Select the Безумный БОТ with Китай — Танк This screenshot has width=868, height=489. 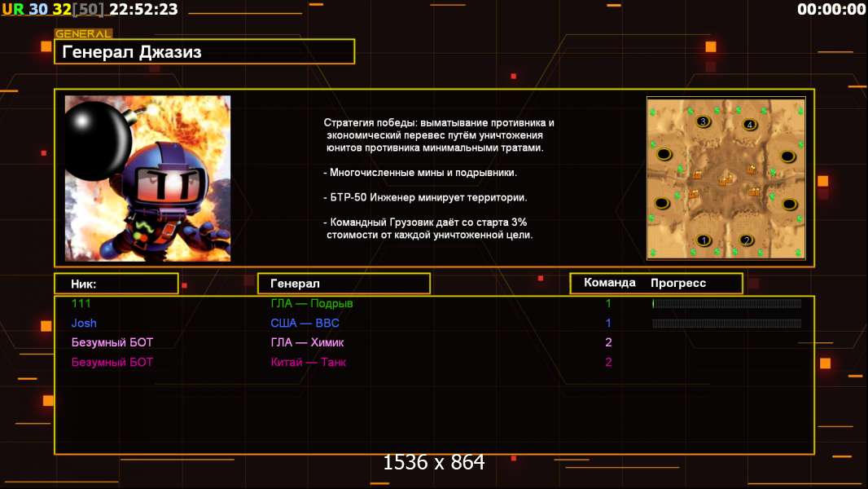click(112, 362)
